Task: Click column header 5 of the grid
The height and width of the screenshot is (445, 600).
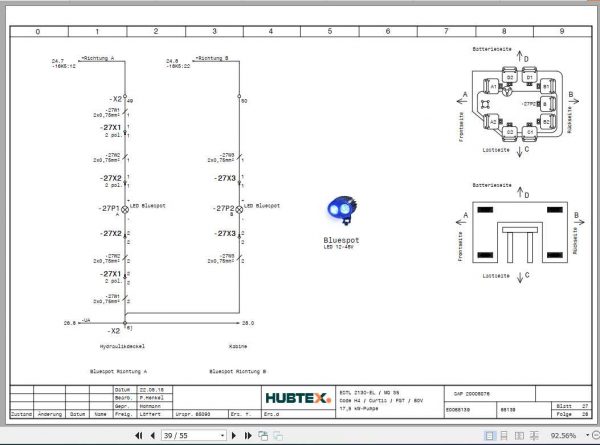Action: [330, 31]
